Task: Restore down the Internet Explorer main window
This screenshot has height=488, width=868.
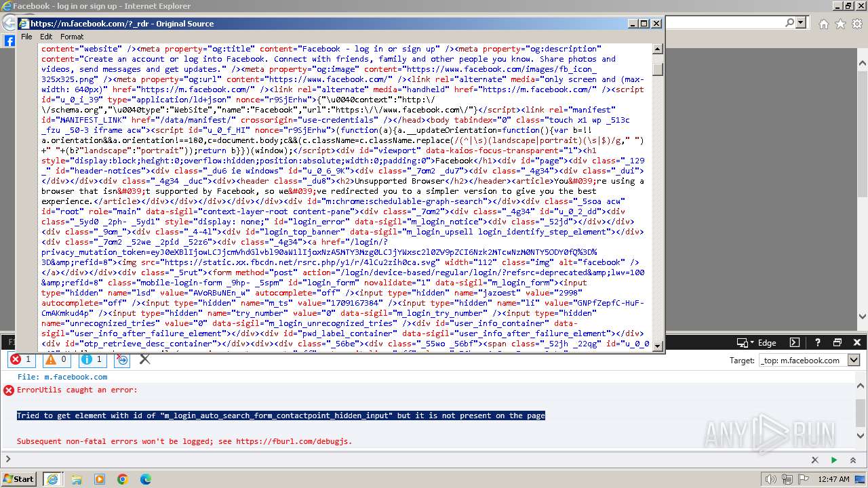Action: (x=848, y=5)
